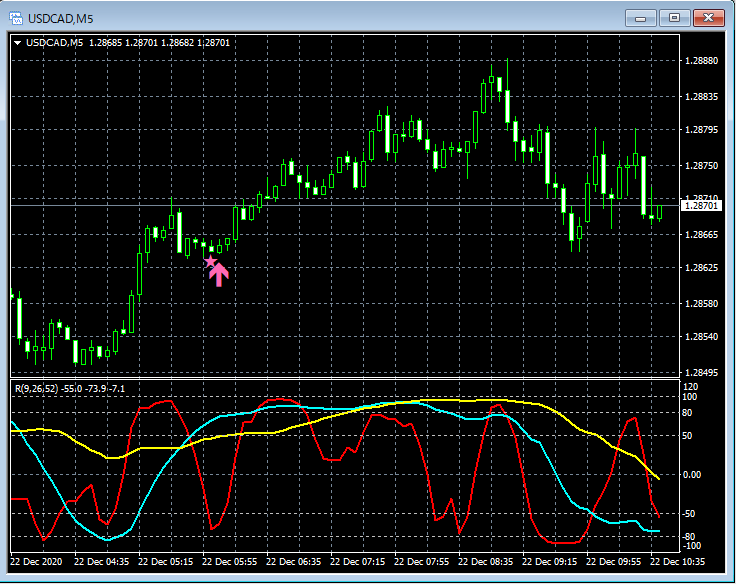Click the 120 value on indicator scale
736x584 pixels.
click(691, 386)
